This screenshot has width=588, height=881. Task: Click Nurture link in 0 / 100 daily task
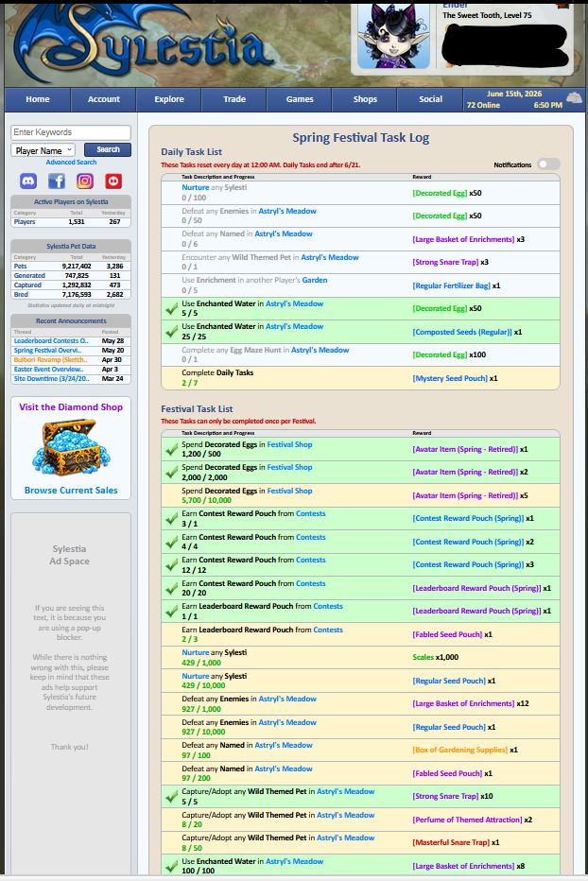tap(195, 188)
